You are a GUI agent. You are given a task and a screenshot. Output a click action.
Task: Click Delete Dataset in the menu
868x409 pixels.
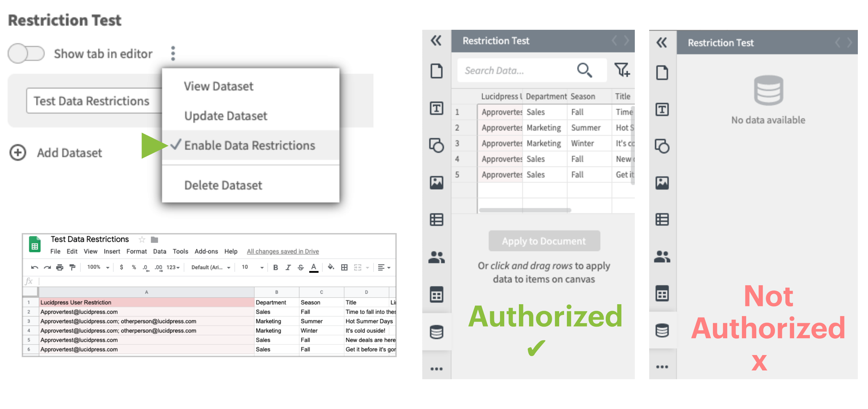pos(223,185)
